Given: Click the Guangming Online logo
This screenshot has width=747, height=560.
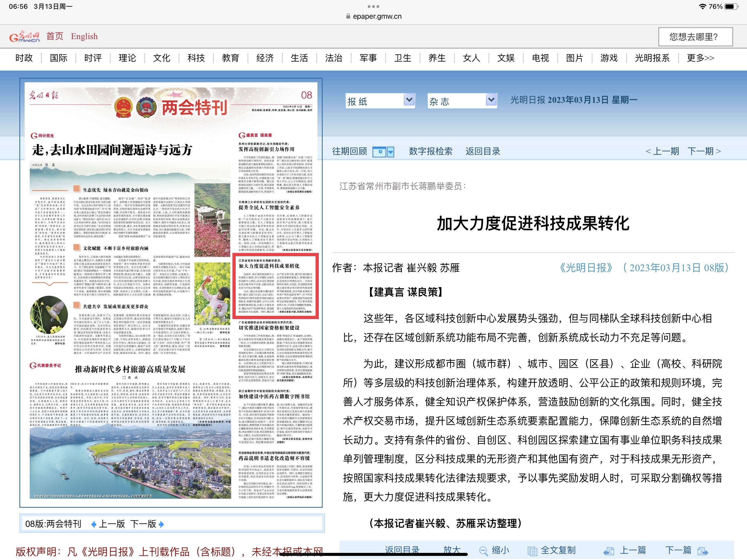Looking at the screenshot, I should click(x=24, y=36).
